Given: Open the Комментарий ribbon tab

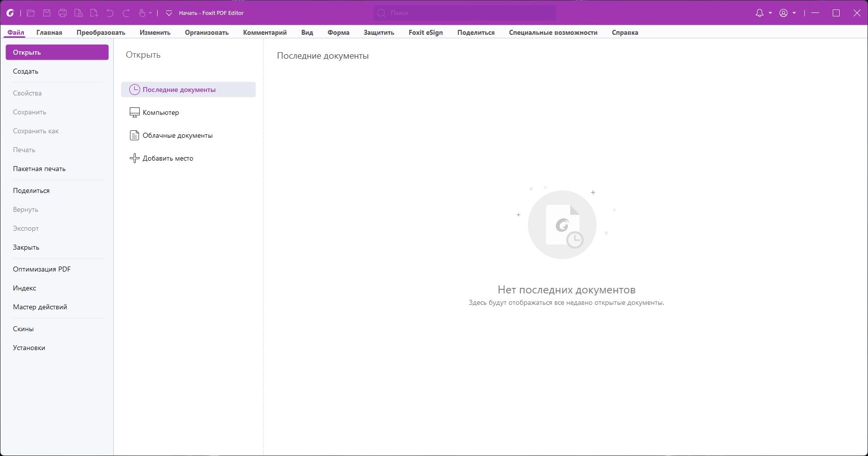Looking at the screenshot, I should click(x=264, y=32).
